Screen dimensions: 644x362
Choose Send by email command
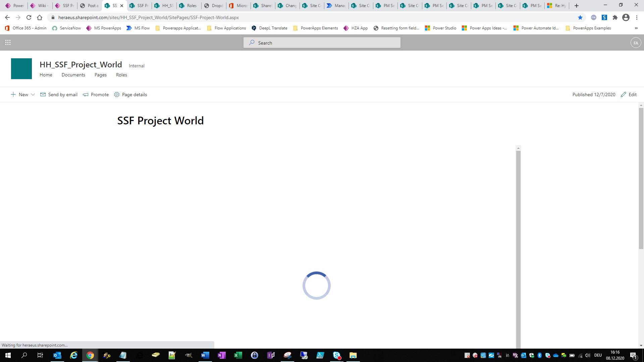click(59, 95)
